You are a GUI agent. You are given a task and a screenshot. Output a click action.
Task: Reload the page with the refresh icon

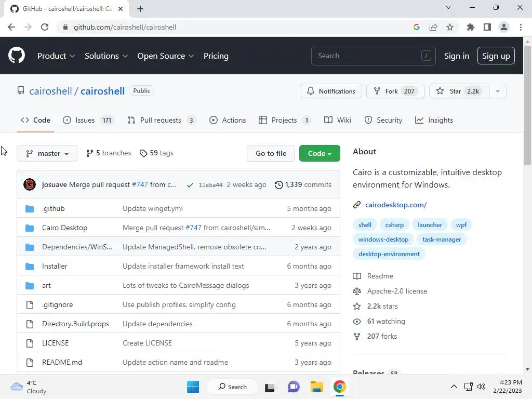(x=45, y=27)
